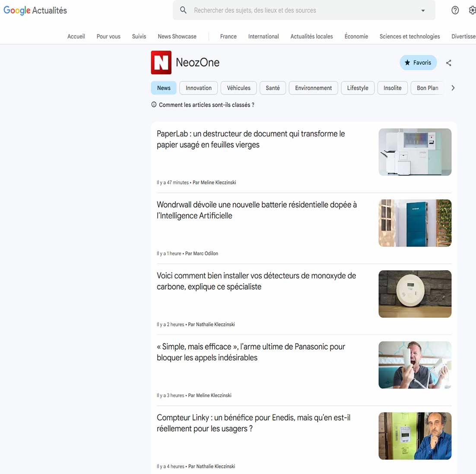Go to Sciences et technologies section
Viewport: 476px width, 474px height.
[x=409, y=37]
